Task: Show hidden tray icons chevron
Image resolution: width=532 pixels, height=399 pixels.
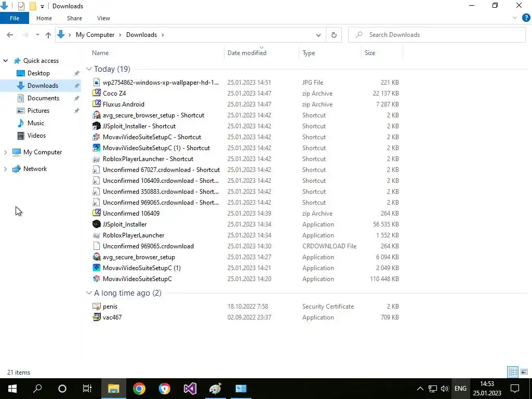Action: (x=420, y=389)
